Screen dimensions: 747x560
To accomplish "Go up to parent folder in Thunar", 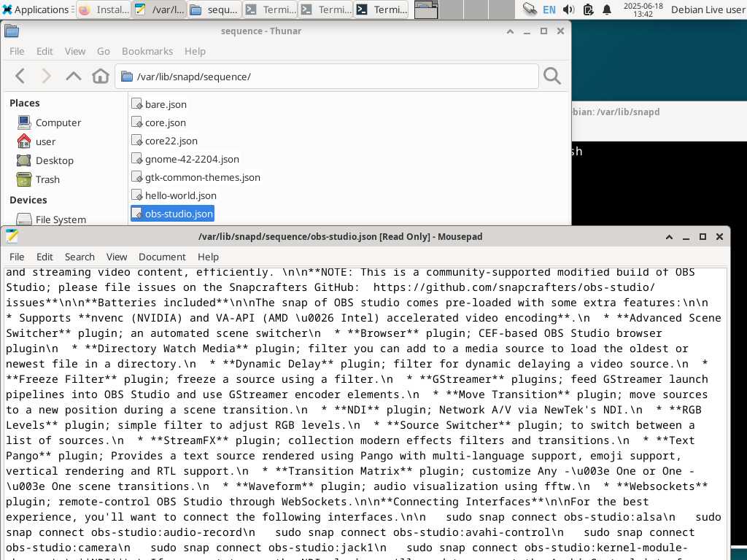I will point(74,76).
